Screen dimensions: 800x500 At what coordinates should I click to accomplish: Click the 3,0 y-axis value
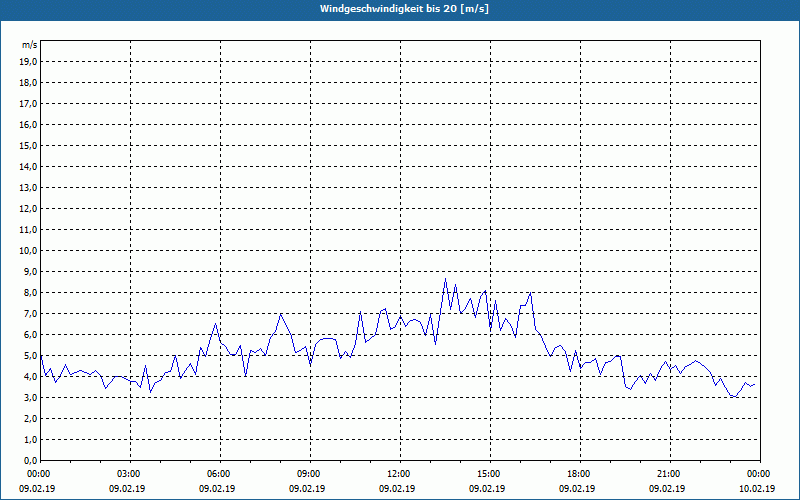coord(30,397)
